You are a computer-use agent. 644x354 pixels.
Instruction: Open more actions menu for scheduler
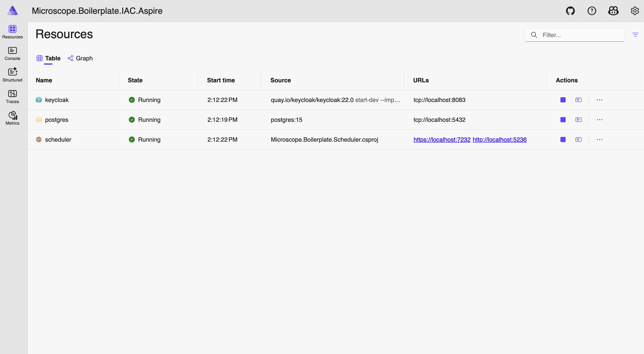coord(599,139)
